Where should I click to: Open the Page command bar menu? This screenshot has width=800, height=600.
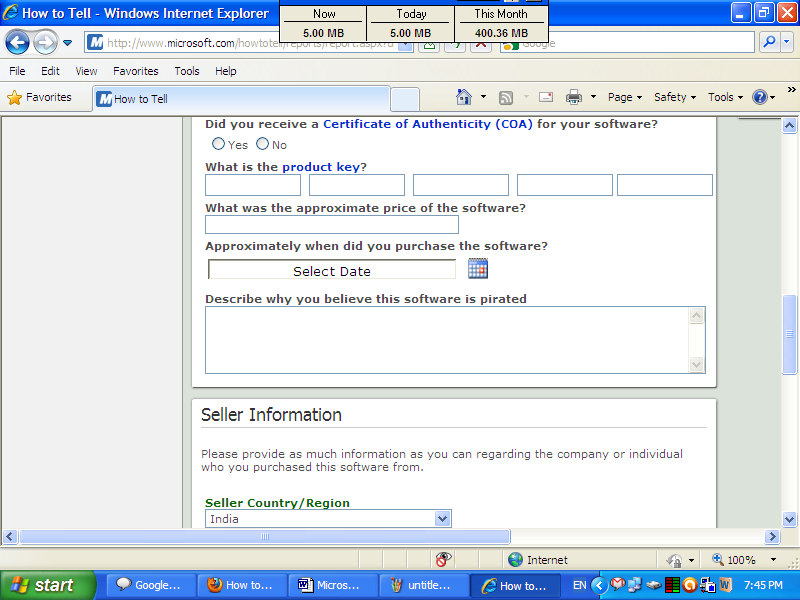click(625, 97)
